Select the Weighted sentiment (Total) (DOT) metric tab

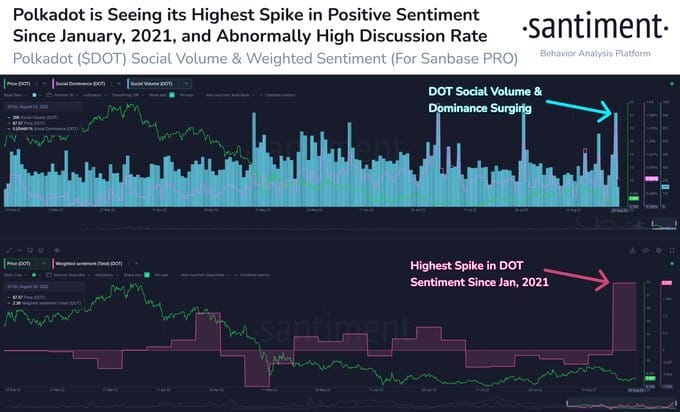[x=89, y=264]
